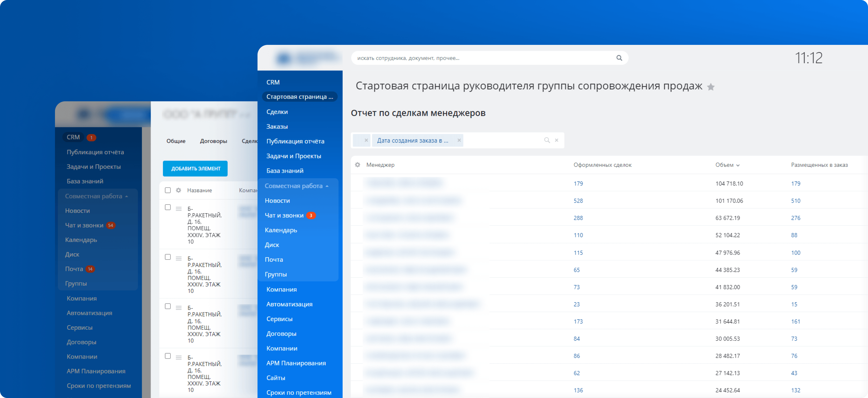
Task: Check the last visible Б-Р.РАКЕТНЫЙ row checkbox
Action: 168,356
